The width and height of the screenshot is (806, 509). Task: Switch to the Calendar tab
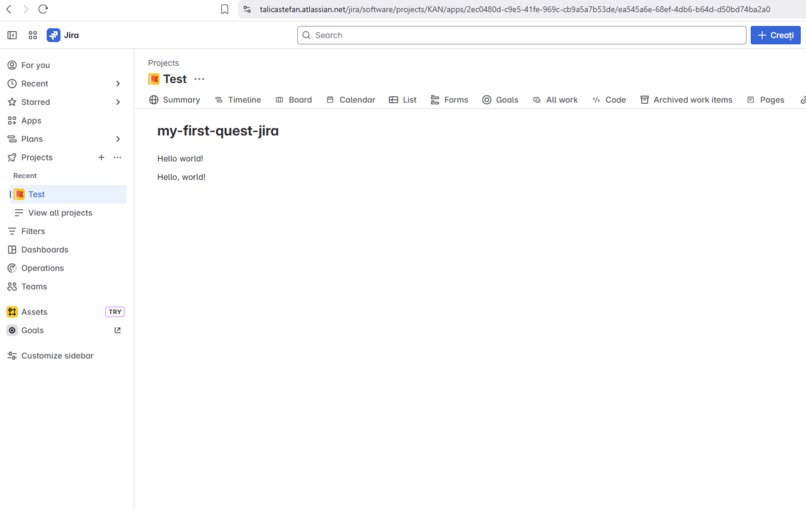point(351,100)
